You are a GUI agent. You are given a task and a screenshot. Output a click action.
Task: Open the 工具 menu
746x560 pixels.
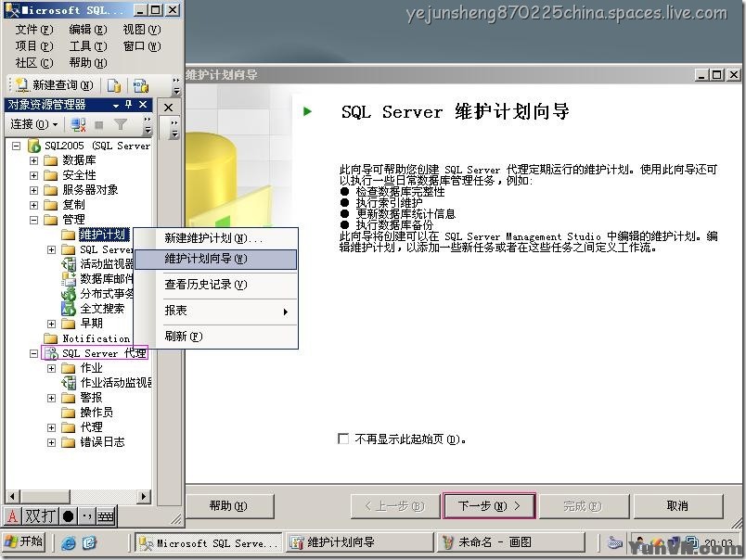pyautogui.click(x=88, y=46)
